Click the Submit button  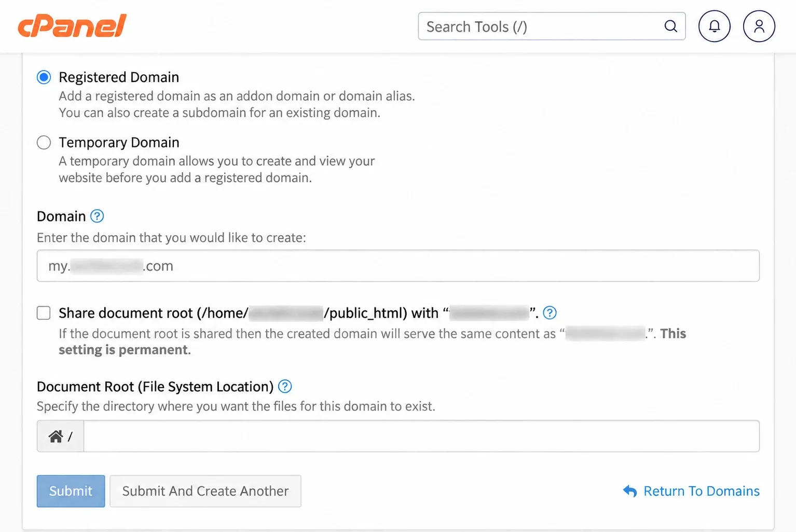coord(71,491)
